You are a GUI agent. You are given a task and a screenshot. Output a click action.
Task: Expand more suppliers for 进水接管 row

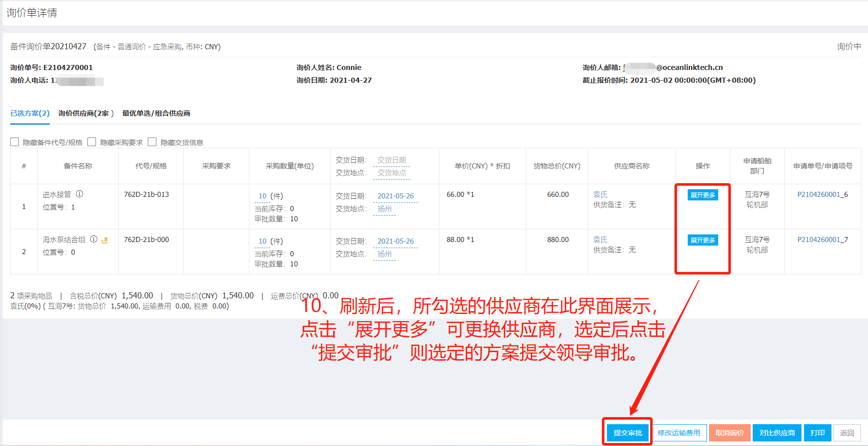(703, 195)
